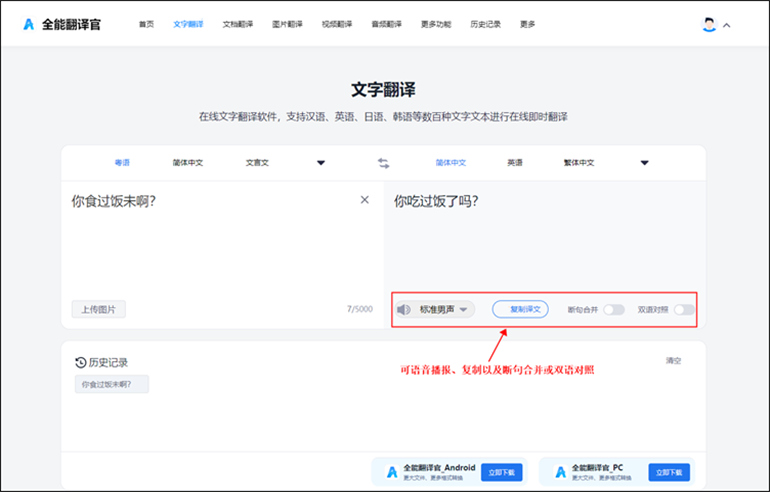This screenshot has height=492, width=770.
Task: Select 粤语 as the source language
Action: pos(122,163)
